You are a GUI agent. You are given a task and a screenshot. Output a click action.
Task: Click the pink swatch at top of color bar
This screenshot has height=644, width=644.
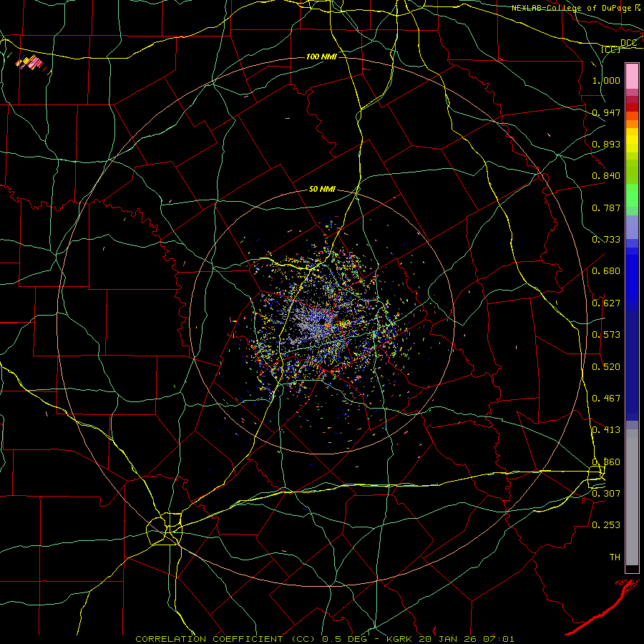click(632, 77)
